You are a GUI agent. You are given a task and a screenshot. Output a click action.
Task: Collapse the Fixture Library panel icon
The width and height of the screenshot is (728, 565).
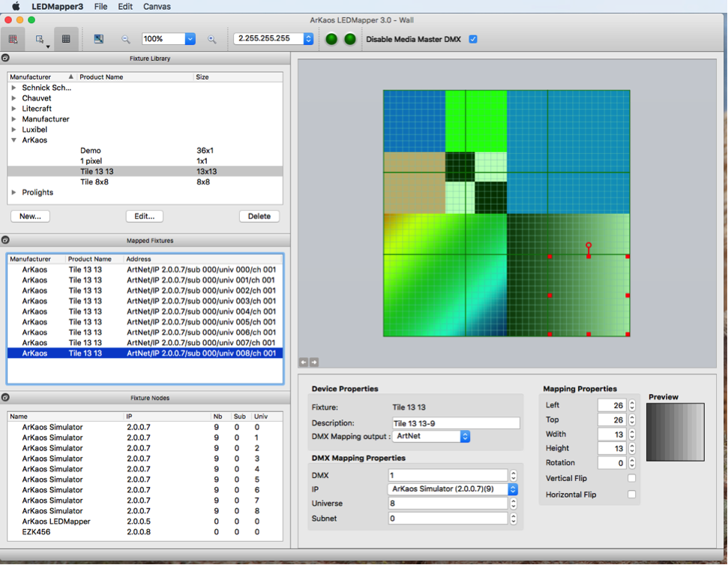(5, 58)
